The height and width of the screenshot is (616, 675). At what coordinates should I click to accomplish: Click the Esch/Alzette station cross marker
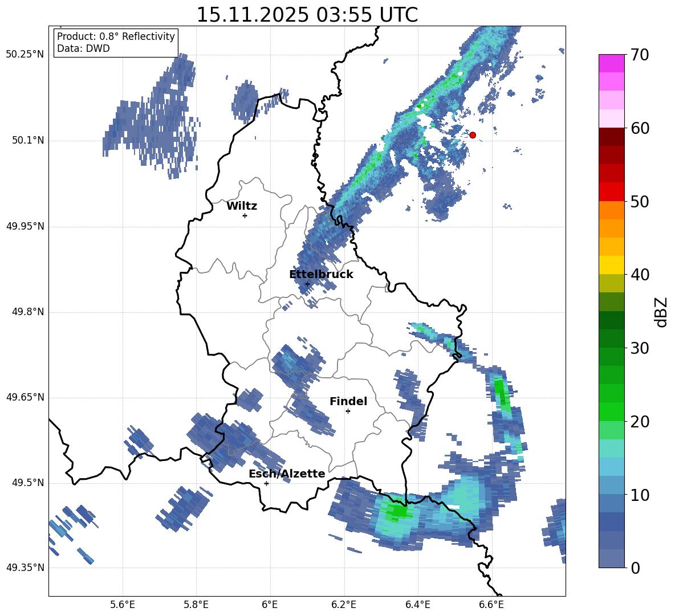tap(266, 483)
